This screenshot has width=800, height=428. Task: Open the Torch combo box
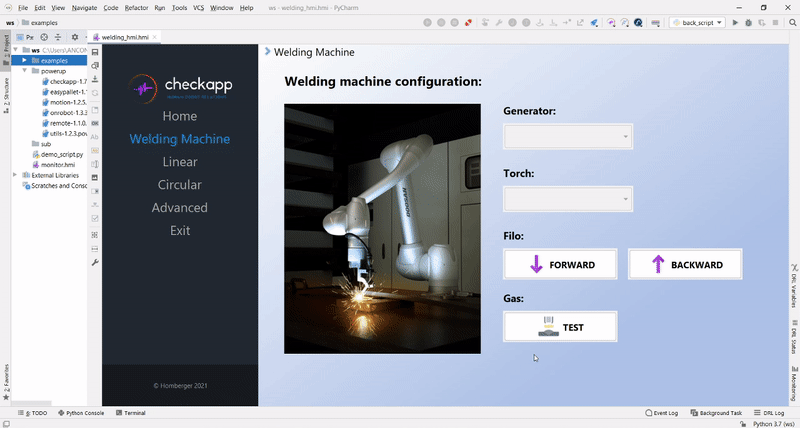pos(568,199)
